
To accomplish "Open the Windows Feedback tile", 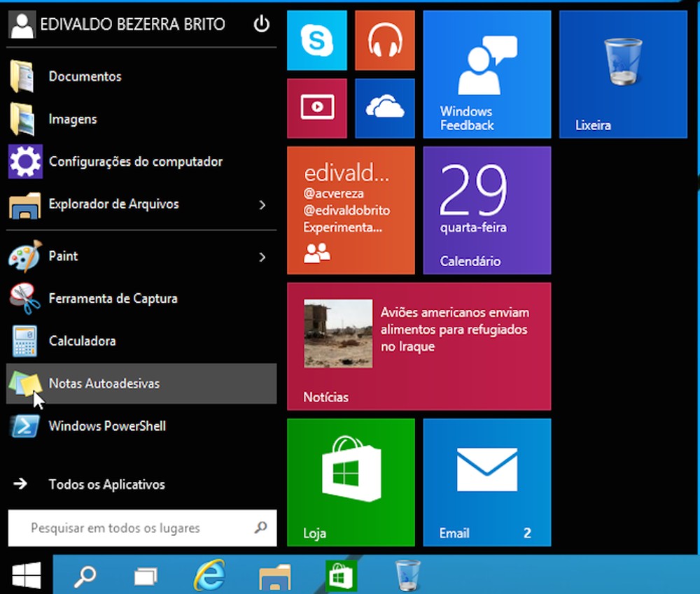I will [487, 75].
